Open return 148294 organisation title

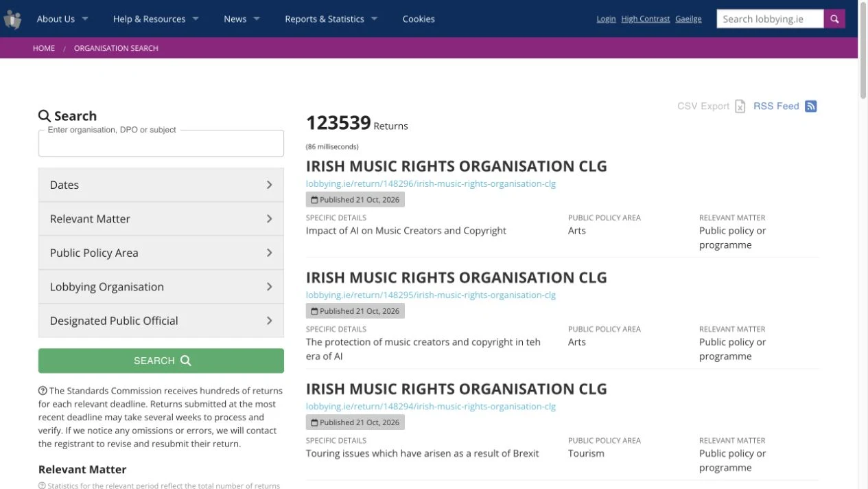pos(456,389)
